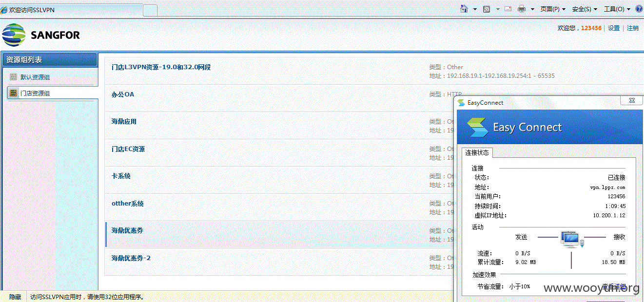
Task: Close the EasyConnect window
Action: pos(631,100)
